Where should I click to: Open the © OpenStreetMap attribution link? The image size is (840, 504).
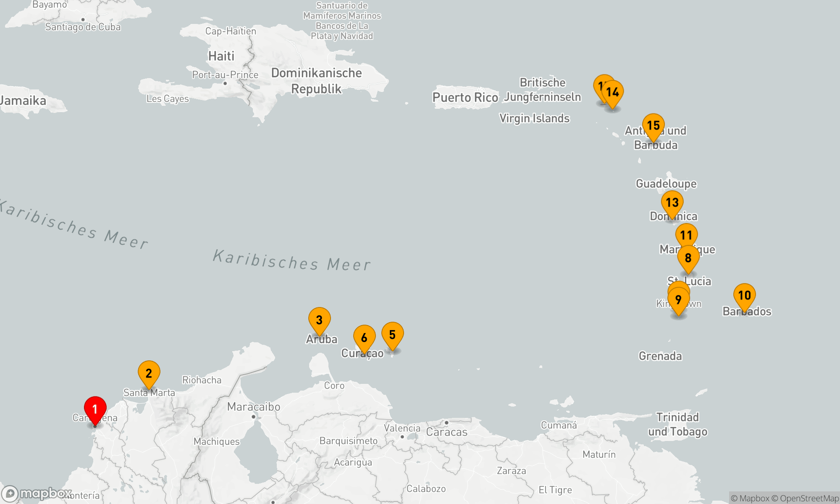pos(805,498)
